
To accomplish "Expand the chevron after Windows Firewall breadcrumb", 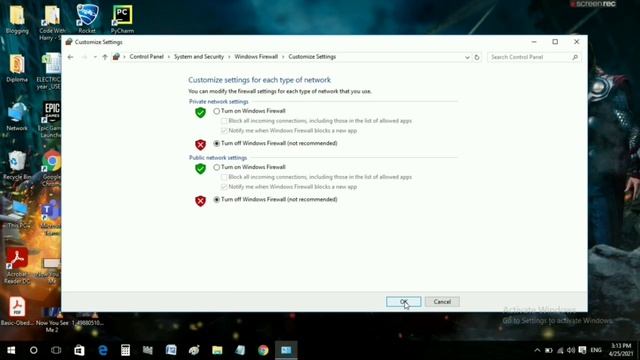I will click(x=283, y=57).
